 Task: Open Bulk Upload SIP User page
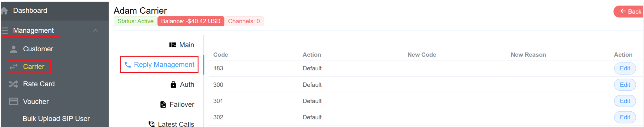click(56, 119)
